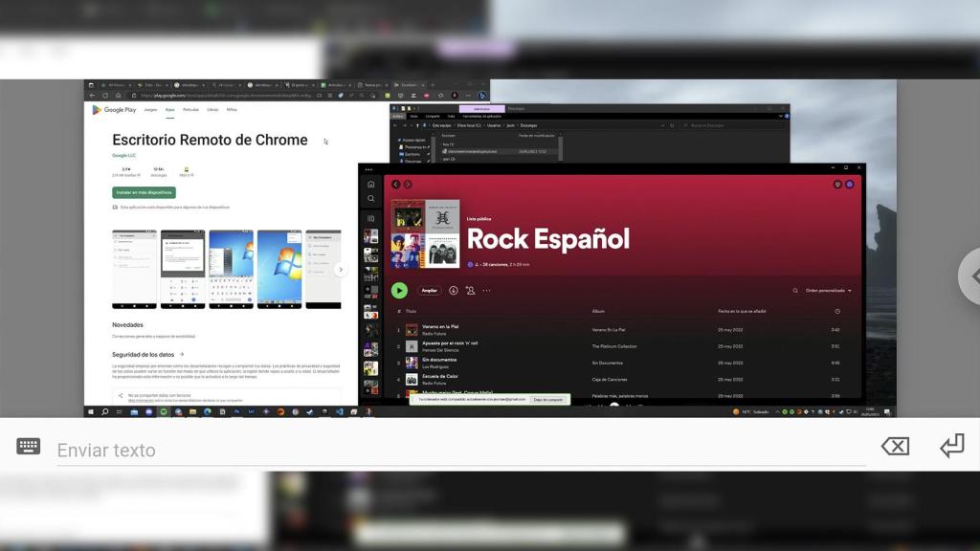This screenshot has width=980, height=551.
Task: Play the Rock Español playlist in Spotify
Action: pyautogui.click(x=399, y=291)
